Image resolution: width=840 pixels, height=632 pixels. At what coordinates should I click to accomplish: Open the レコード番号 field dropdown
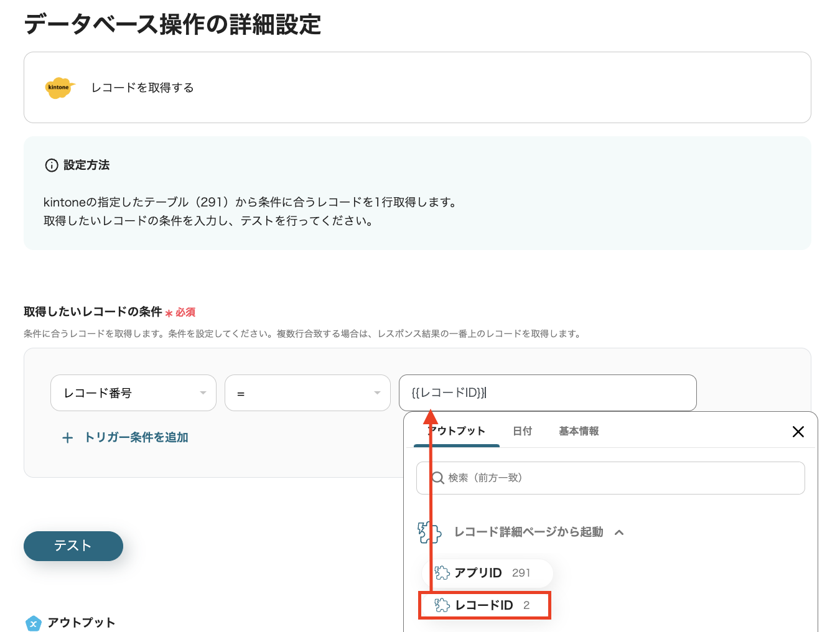click(x=133, y=393)
